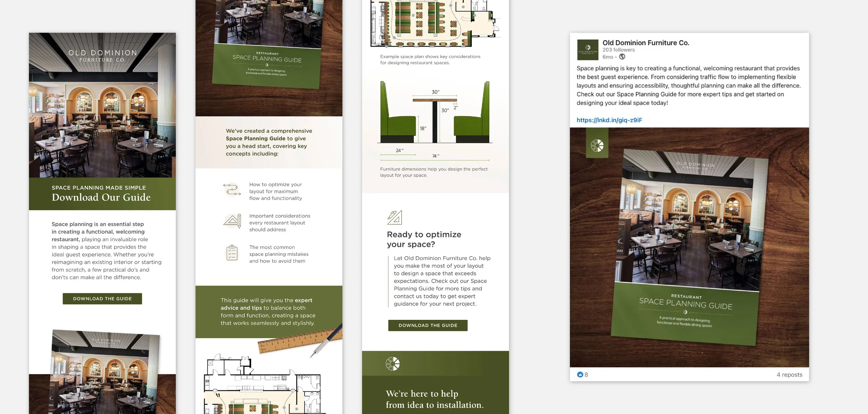Click the triangle ruler and pencil icon
This screenshot has height=414, width=868.
point(232,221)
